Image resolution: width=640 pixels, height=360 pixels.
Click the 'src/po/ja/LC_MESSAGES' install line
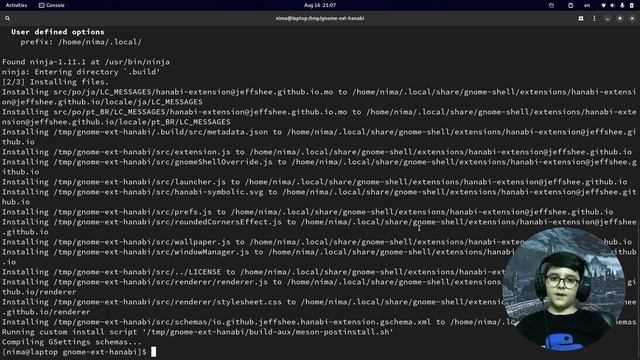(319, 97)
